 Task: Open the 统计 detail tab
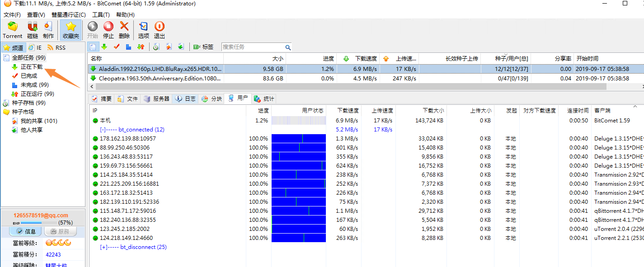coord(264,98)
